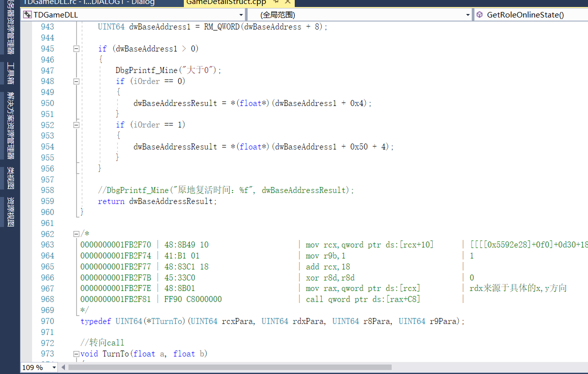Open the 109 % zoom level dropdown
Image resolution: width=588 pixels, height=374 pixels.
pyautogui.click(x=54, y=367)
